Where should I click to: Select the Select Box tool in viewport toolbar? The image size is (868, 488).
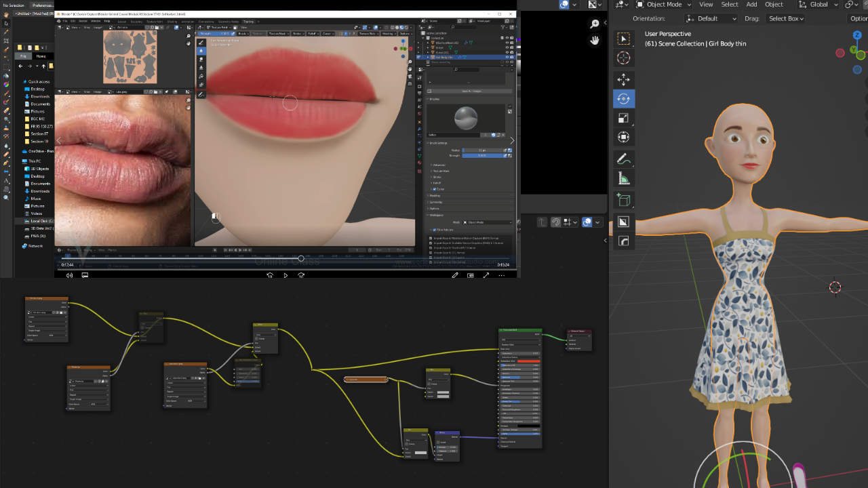click(624, 39)
